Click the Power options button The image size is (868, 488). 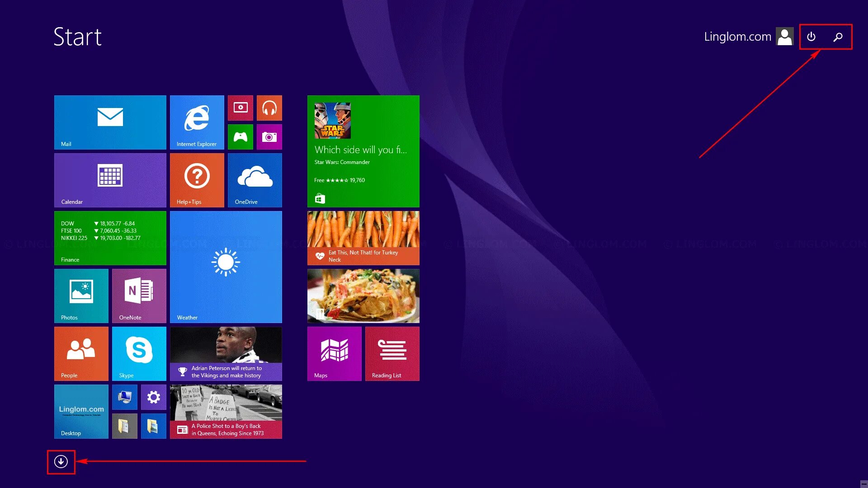(811, 37)
